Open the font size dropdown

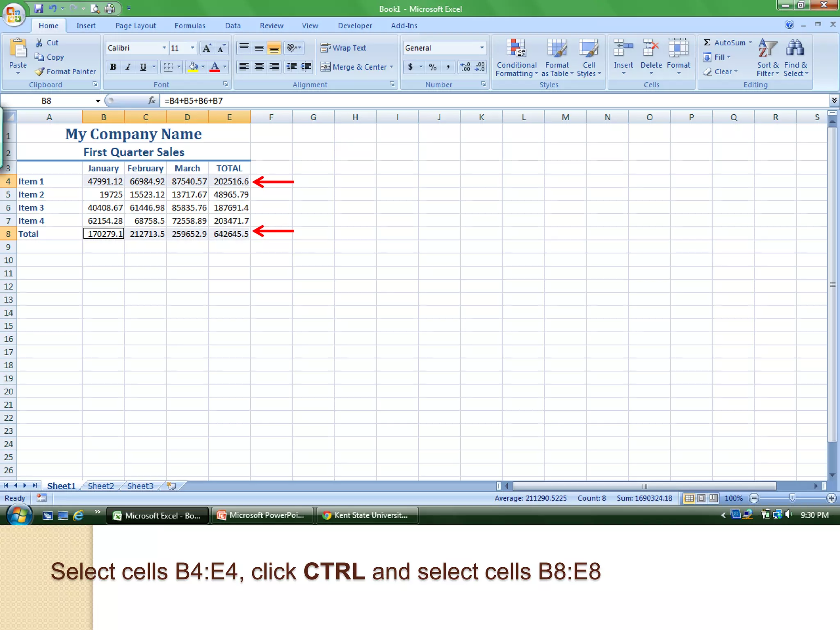pos(192,48)
